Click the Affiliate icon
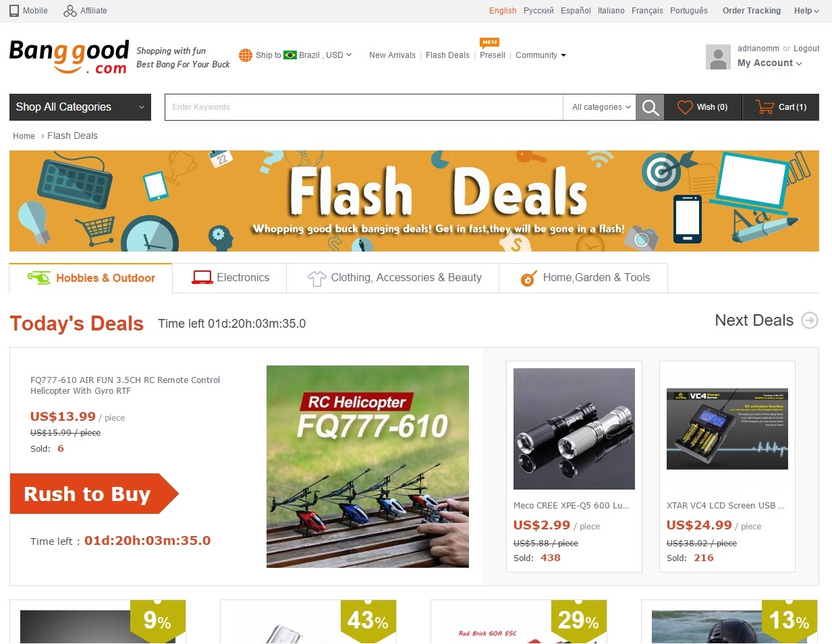Viewport: 832px width, 644px height. point(70,11)
